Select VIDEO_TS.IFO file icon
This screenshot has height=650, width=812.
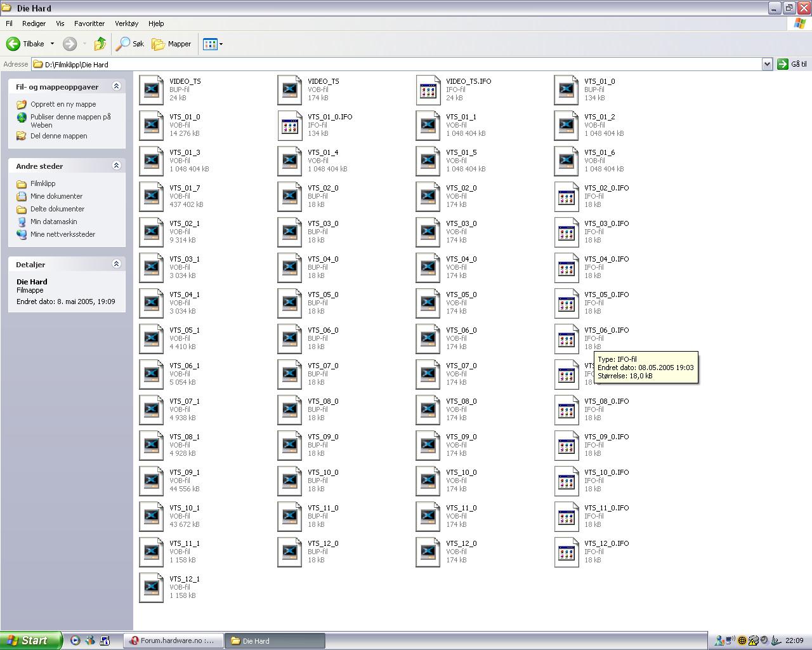[428, 90]
